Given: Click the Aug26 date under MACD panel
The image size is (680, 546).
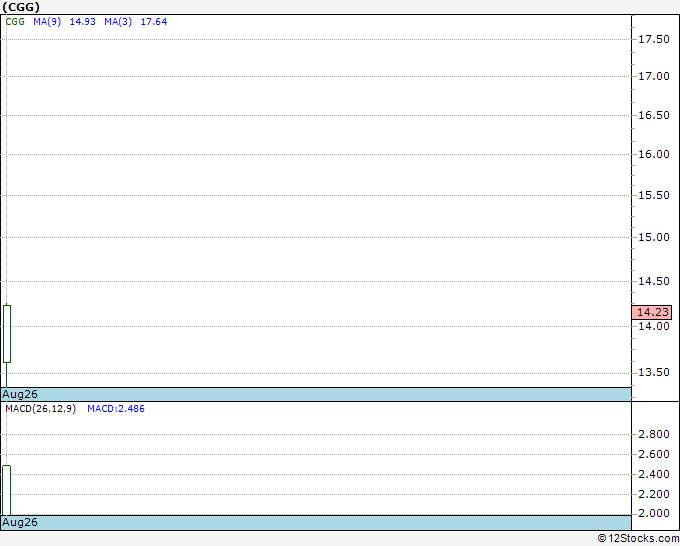Looking at the screenshot, I should pos(20,522).
